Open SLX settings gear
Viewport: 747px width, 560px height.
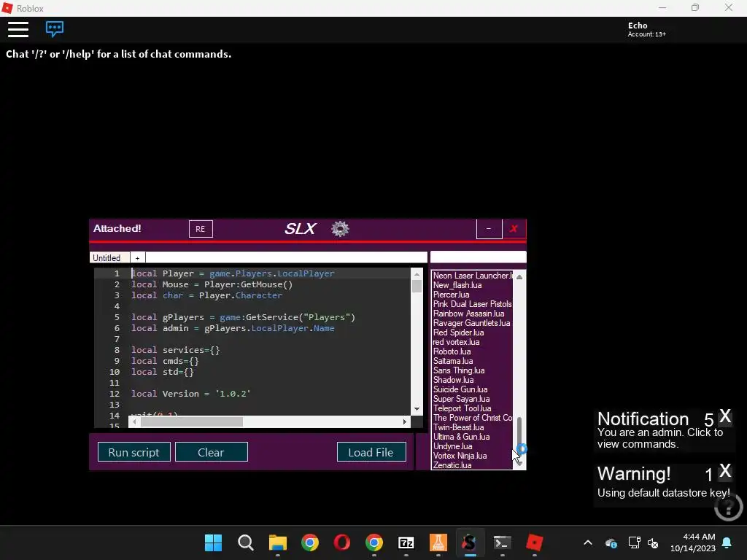coord(340,228)
